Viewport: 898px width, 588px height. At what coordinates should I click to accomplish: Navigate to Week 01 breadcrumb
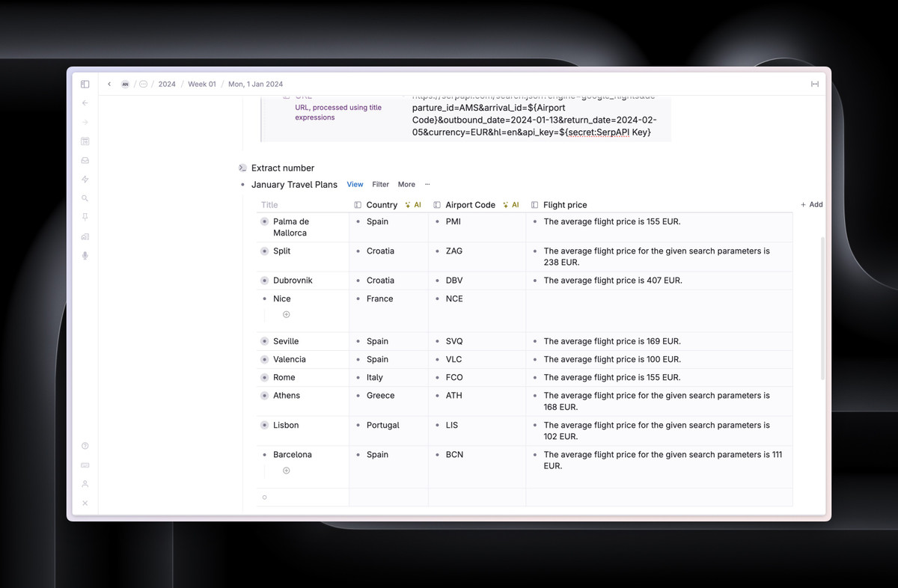coord(201,85)
